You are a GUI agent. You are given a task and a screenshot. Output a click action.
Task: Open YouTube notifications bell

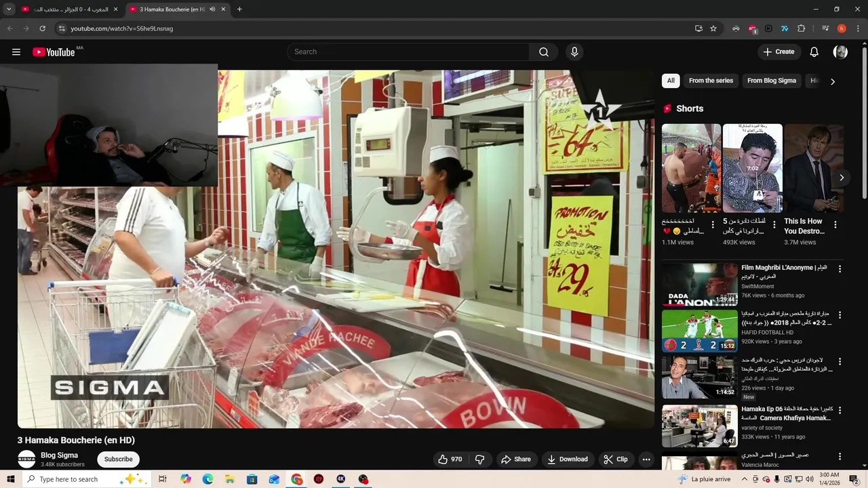coord(814,52)
